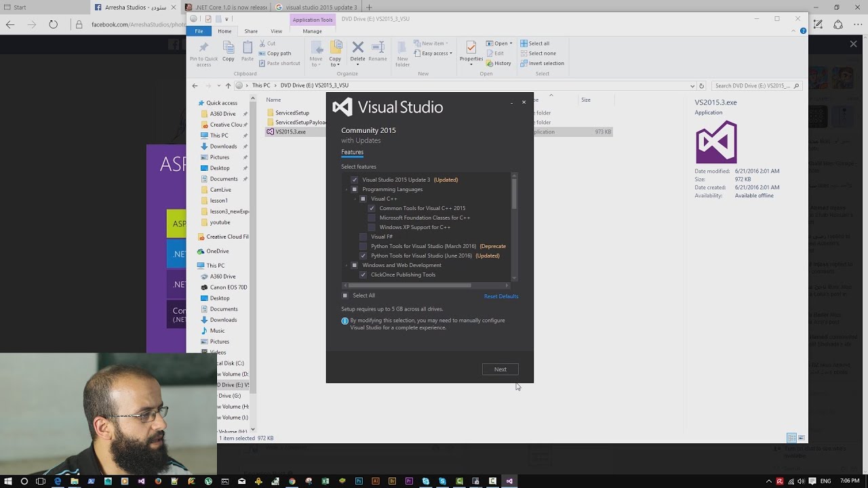Screen dimensions: 868x488
Task: Click History in the Open group
Action: click(498, 64)
